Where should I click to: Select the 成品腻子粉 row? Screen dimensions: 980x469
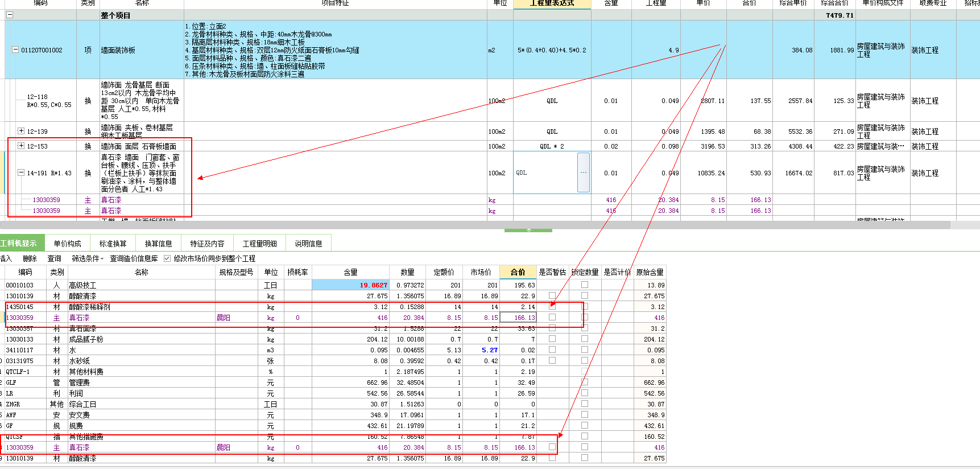(333, 339)
